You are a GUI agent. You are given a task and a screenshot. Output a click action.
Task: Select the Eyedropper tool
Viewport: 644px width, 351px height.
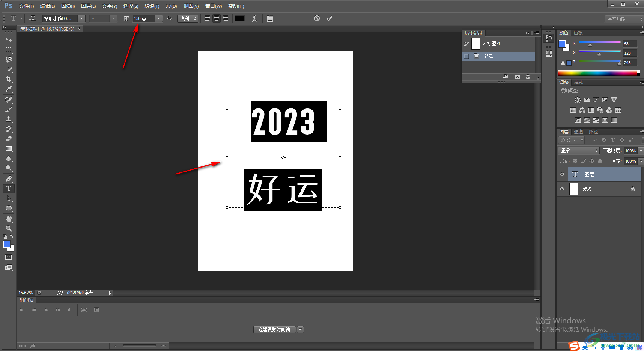pyautogui.click(x=9, y=89)
